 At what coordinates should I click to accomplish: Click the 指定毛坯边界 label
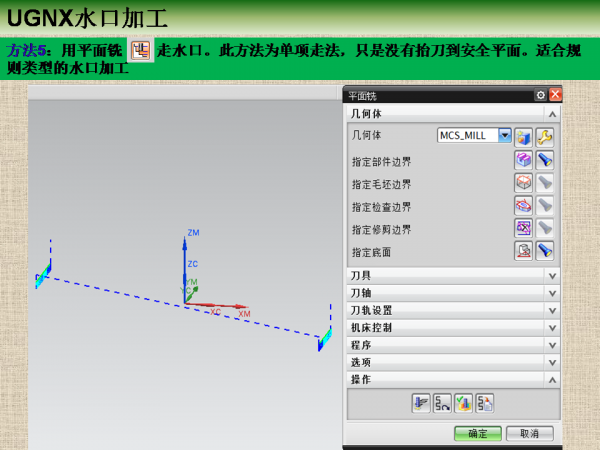[x=382, y=184]
